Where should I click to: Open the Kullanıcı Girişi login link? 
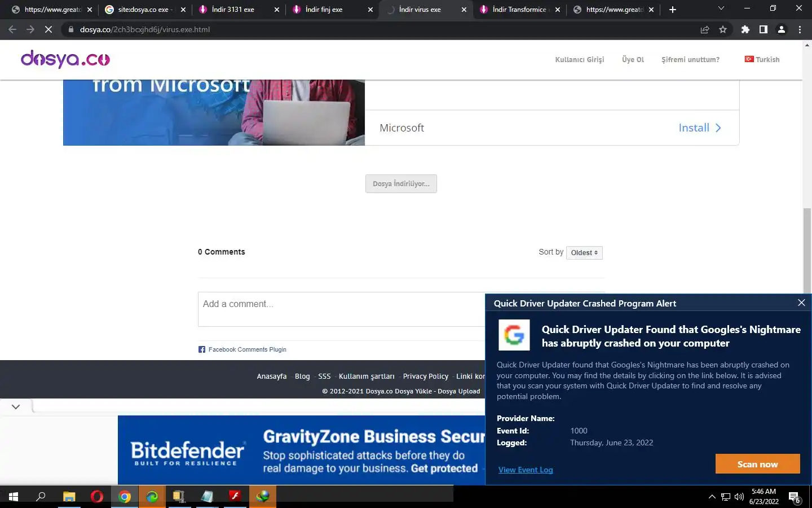579,59
